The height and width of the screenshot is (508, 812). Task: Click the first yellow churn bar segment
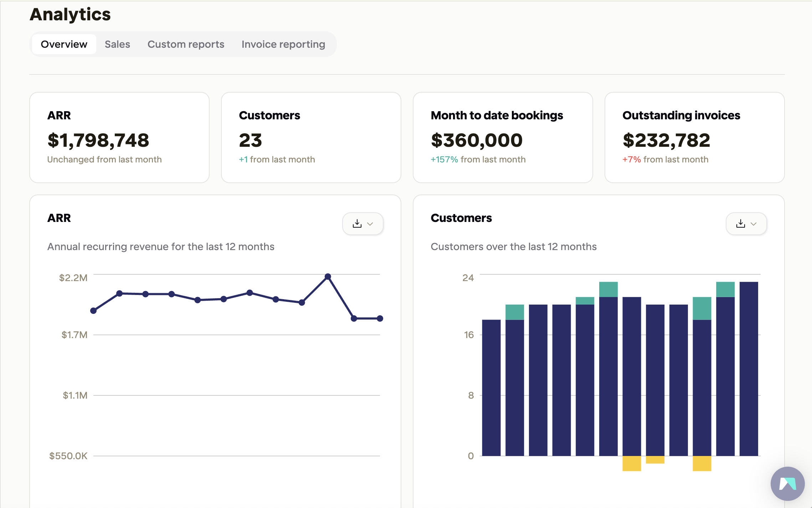click(632, 463)
